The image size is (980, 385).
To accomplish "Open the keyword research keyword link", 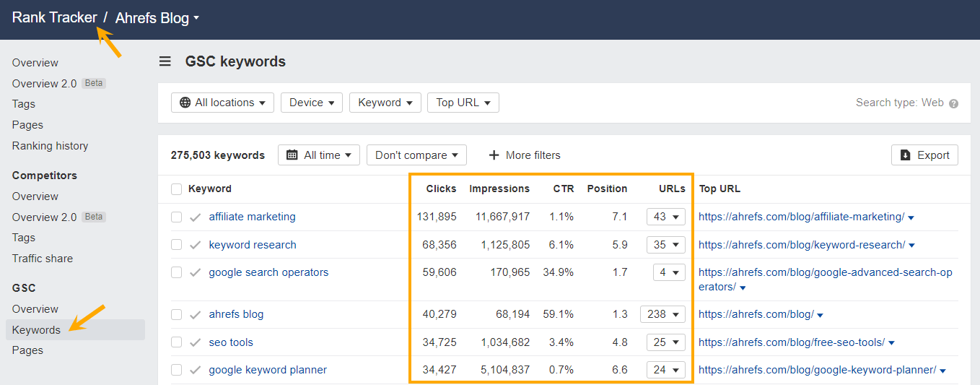I will coord(253,245).
